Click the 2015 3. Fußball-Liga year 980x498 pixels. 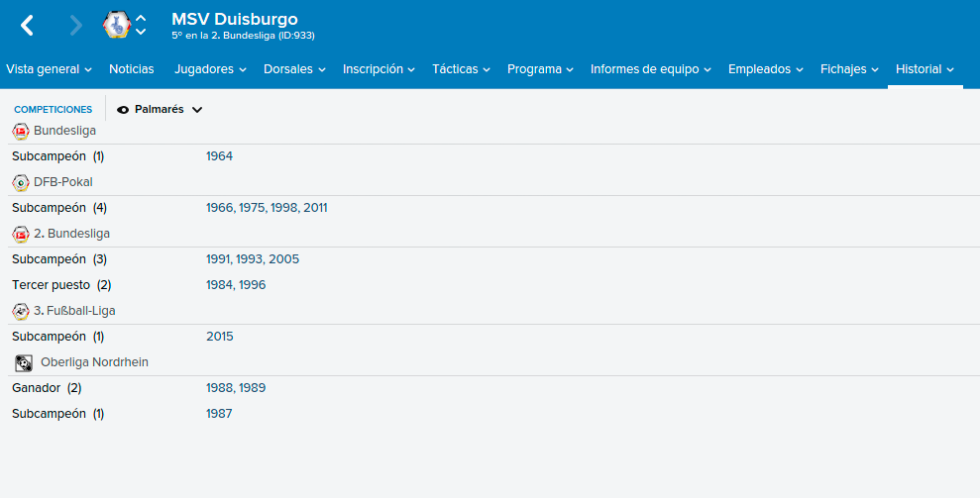point(219,337)
